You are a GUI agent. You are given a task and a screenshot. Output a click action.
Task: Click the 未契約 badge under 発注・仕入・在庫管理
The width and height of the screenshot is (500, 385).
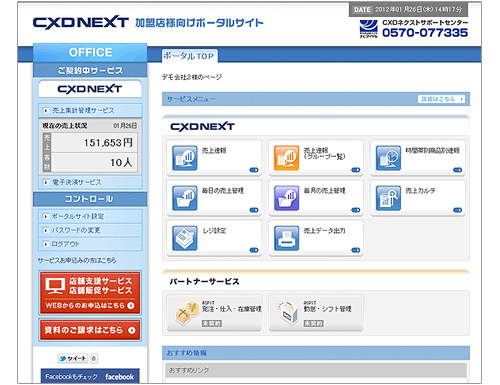212,323
